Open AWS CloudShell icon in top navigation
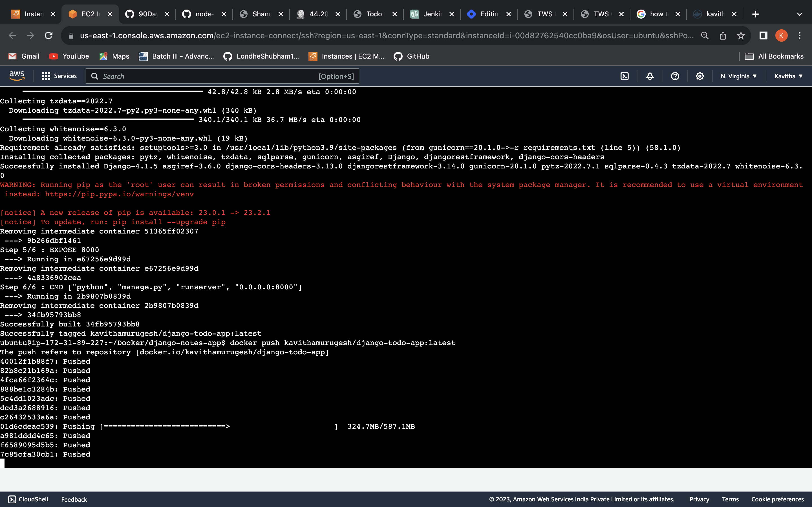This screenshot has width=812, height=507. [x=625, y=76]
